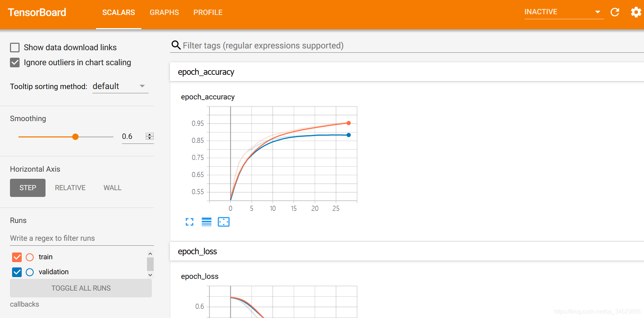Click the epoch_loss chart title
The height and width of the screenshot is (318, 644).
click(199, 276)
